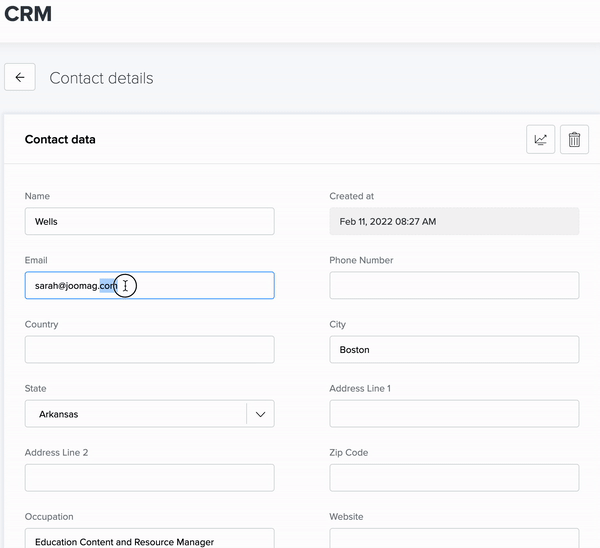Screen dimensions: 600x548
Task: Click the Created at date field
Action: 454,222
